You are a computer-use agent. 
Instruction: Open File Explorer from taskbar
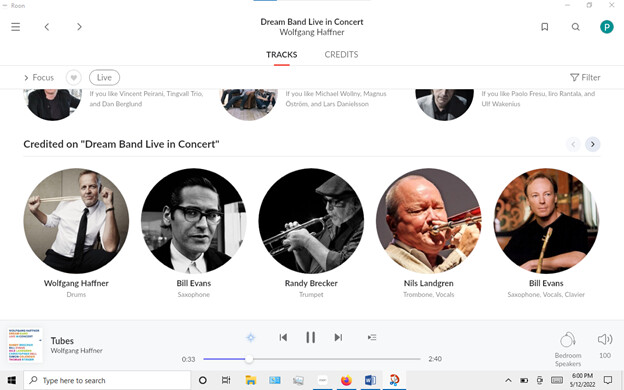(250, 380)
